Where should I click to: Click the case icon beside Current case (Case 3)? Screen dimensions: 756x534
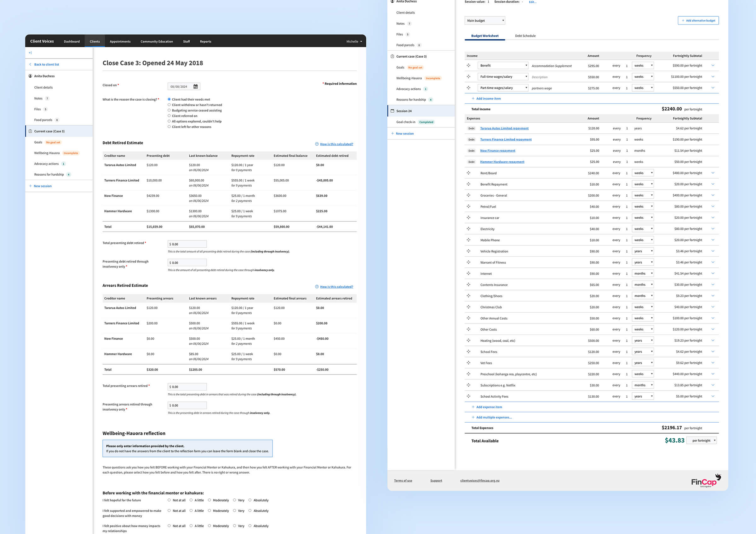coord(30,131)
